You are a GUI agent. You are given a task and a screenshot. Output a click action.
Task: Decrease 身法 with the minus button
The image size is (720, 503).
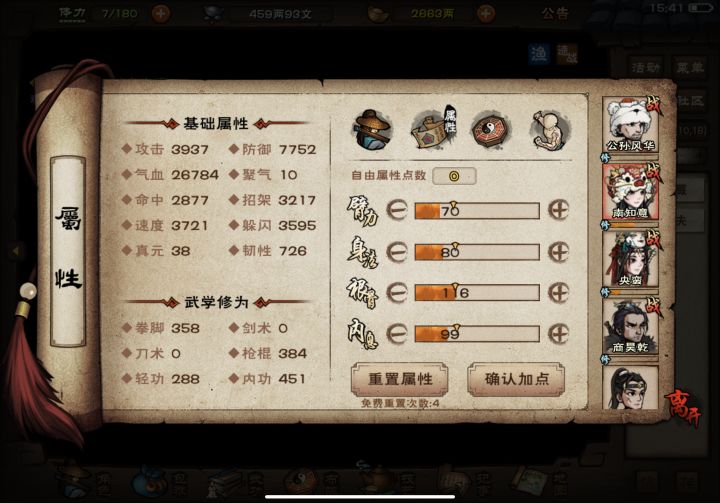click(x=397, y=252)
